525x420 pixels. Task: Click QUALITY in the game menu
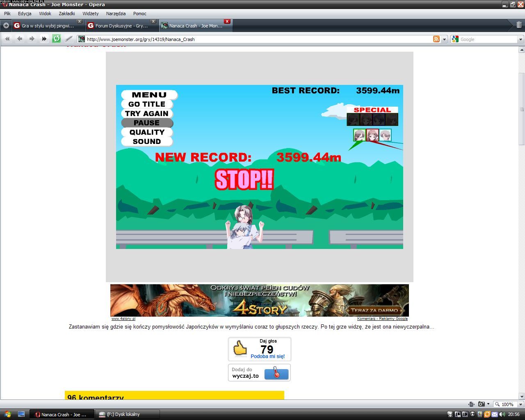147,132
